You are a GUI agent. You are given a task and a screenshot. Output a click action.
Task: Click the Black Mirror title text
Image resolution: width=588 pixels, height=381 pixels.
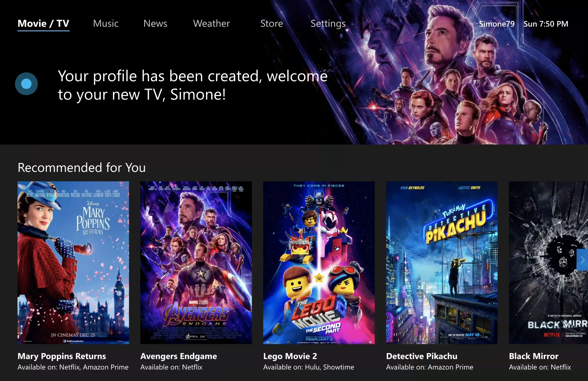click(x=534, y=356)
